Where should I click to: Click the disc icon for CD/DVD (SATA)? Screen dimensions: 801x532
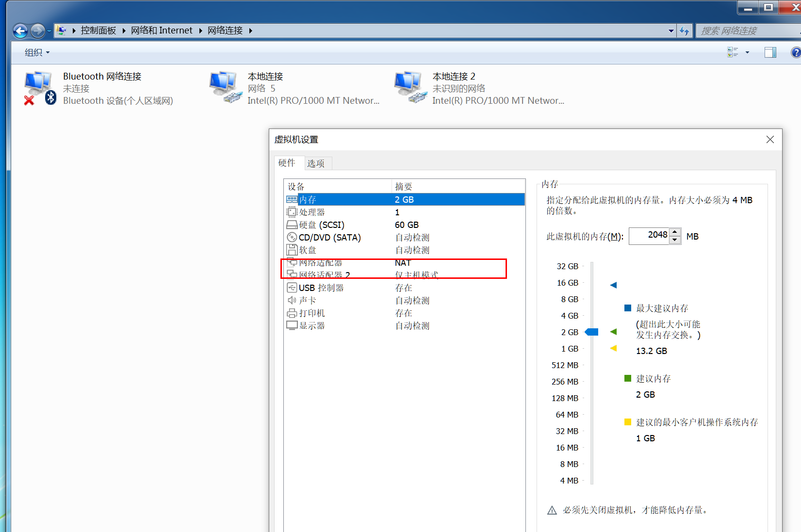pos(292,237)
